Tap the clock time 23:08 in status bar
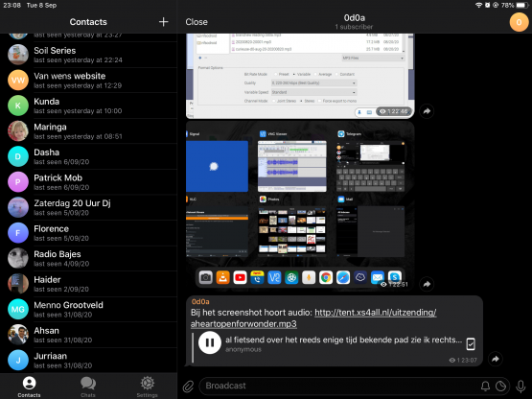The width and height of the screenshot is (532, 399). (x=12, y=5)
